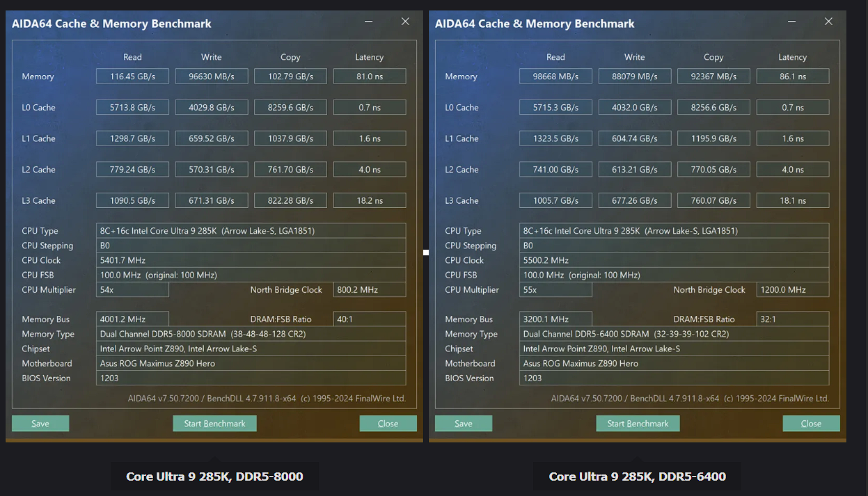Click L3 Cache Read value 1090.5 GB/s
The width and height of the screenshot is (868, 496).
tap(132, 200)
